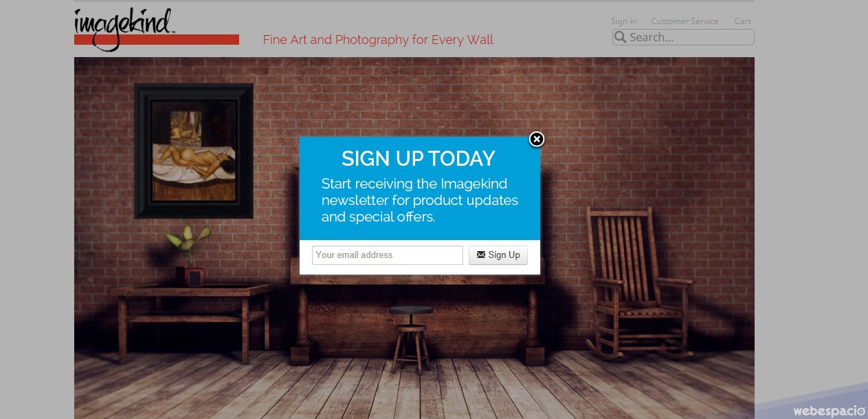Click the Imagekind newsletter description text
Viewport: 868px width, 419px height.
point(420,200)
